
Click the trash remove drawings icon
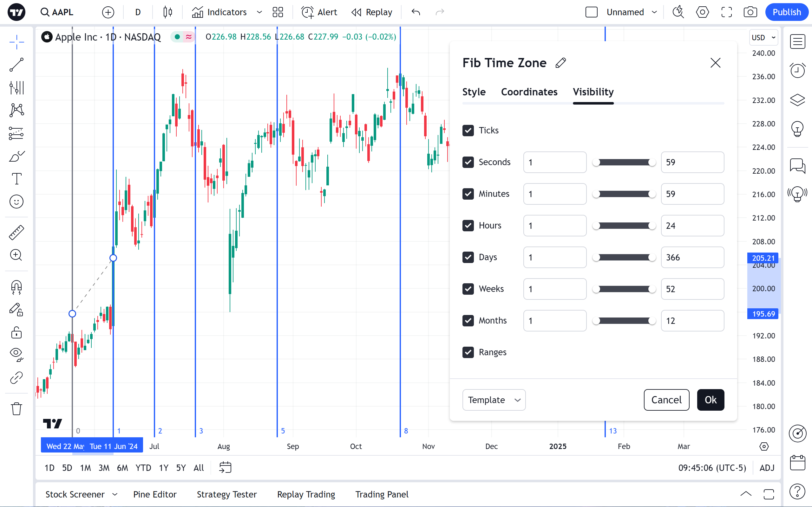[16, 409]
